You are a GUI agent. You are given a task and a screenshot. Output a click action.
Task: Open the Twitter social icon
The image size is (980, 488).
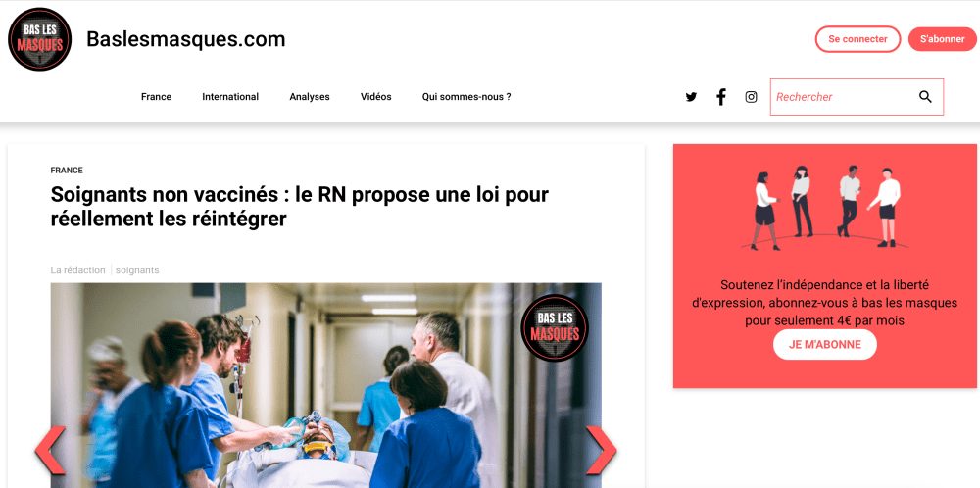[x=691, y=97]
